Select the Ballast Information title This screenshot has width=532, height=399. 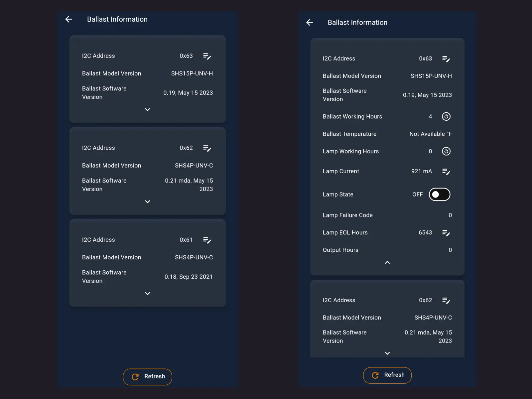click(117, 19)
